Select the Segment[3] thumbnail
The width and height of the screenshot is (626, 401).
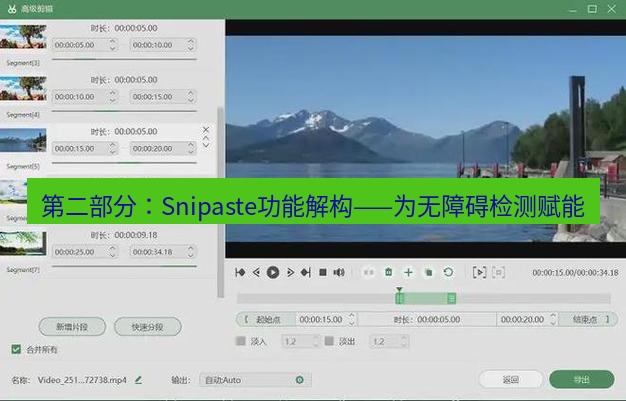tap(23, 37)
